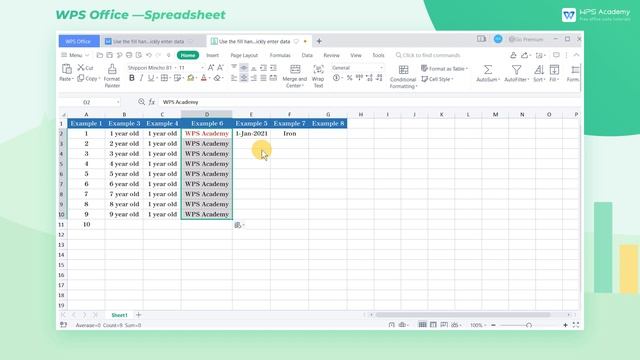Viewport: 640px width, 360px height.
Task: Click the Fill icon in ribbon
Action: point(554,69)
